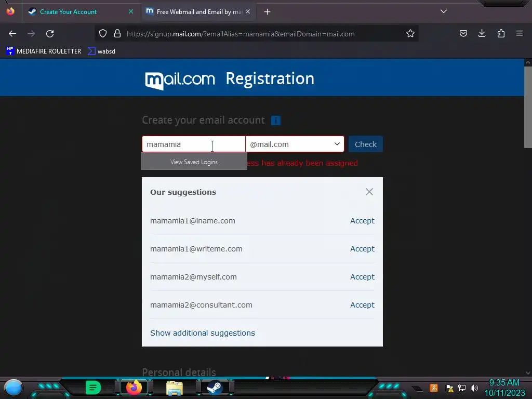Bookmark this page with the star icon
This screenshot has width=532, height=399.
410,34
